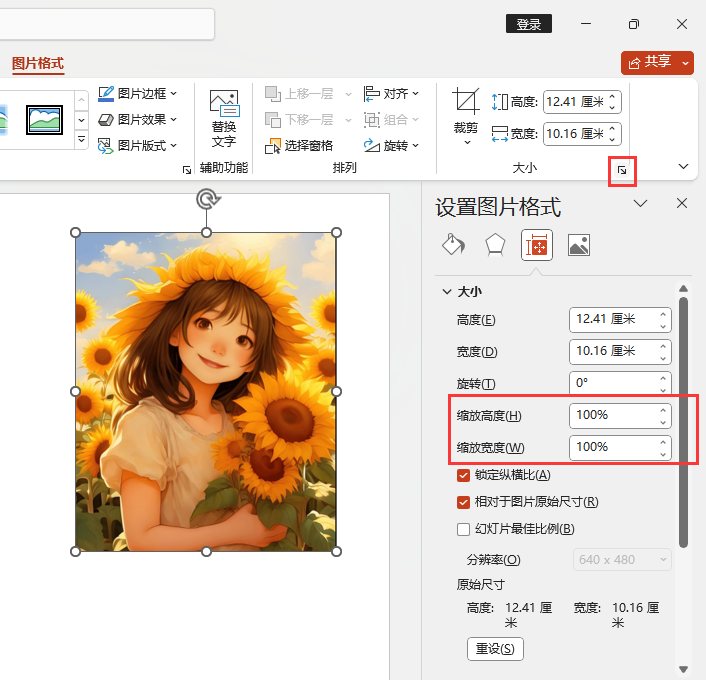Click the picture's bottom-right resize handle
The width and height of the screenshot is (706, 680).
point(336,551)
